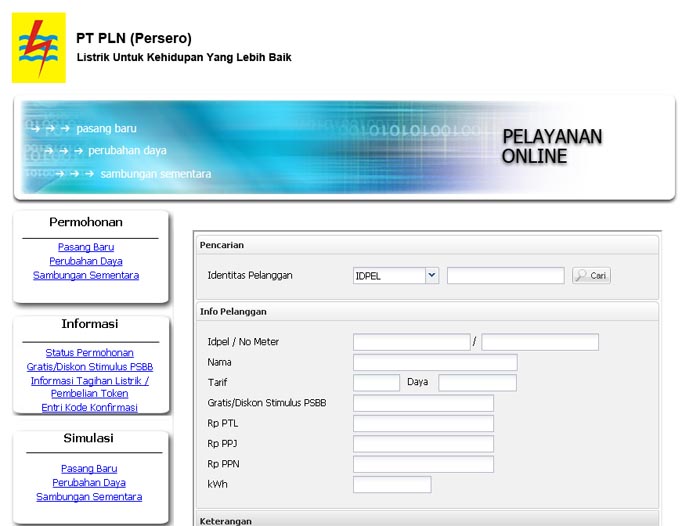The width and height of the screenshot is (700, 526).
Task: Click the Cari search button
Action: pyautogui.click(x=591, y=276)
